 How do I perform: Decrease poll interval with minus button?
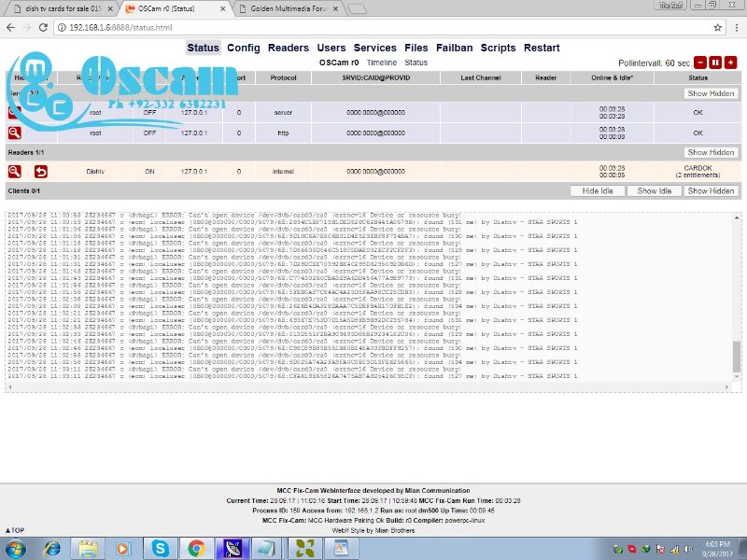pyautogui.click(x=699, y=63)
